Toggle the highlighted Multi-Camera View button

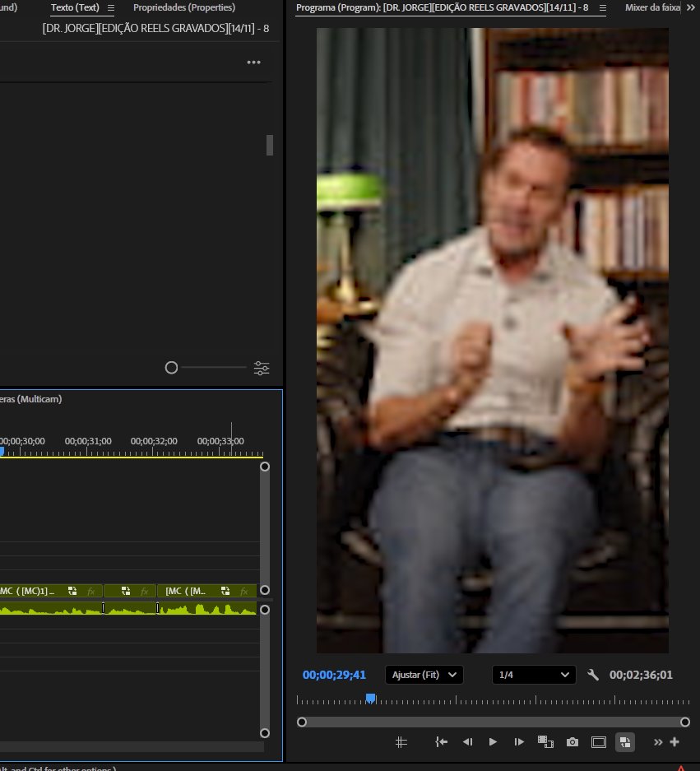coord(625,742)
